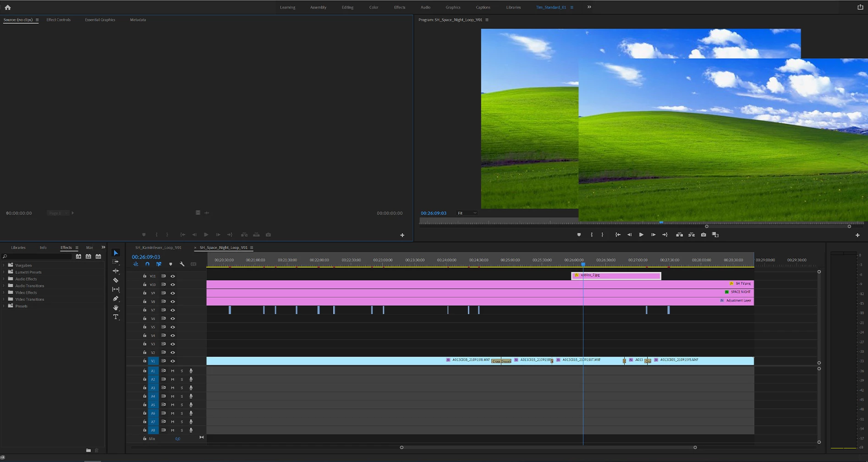Open Timeline Display Settings wrench
Viewport: 868px width, 462px height.
pyautogui.click(x=182, y=264)
